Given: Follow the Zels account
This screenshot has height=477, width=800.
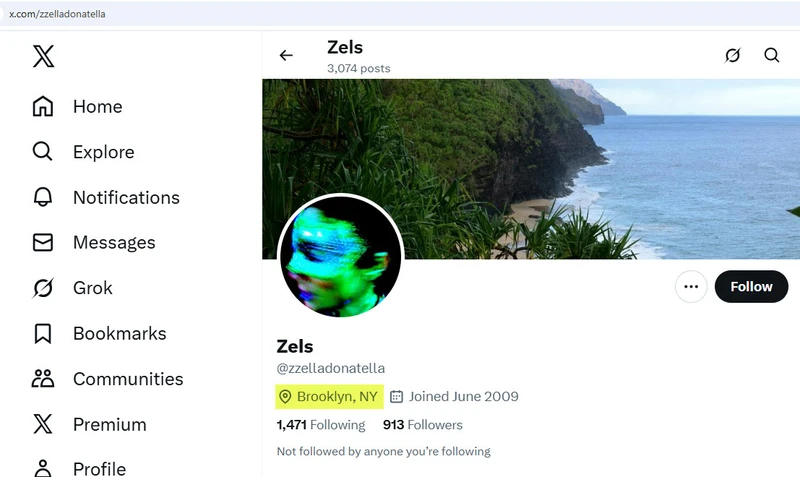Looking at the screenshot, I should click(751, 287).
